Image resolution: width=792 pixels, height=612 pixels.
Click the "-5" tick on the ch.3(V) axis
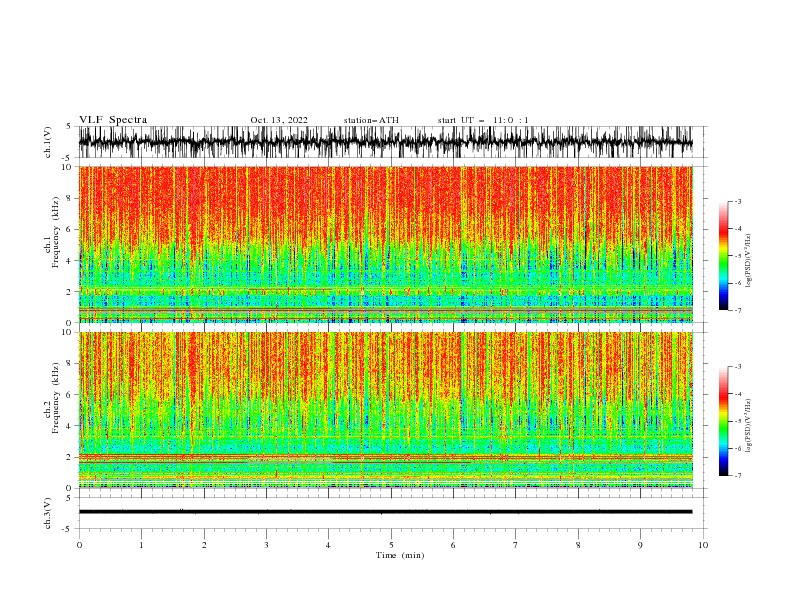tap(66, 529)
